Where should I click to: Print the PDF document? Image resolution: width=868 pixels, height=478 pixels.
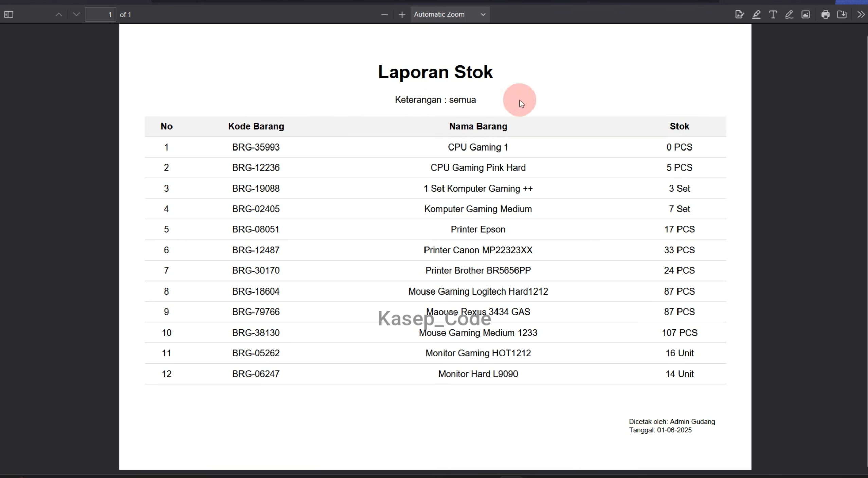point(826,15)
